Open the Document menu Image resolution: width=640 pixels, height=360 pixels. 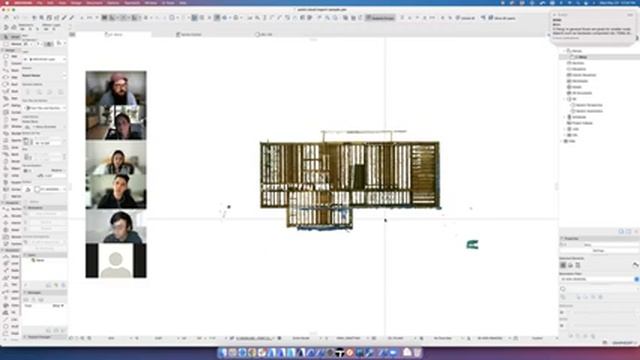pos(94,2)
